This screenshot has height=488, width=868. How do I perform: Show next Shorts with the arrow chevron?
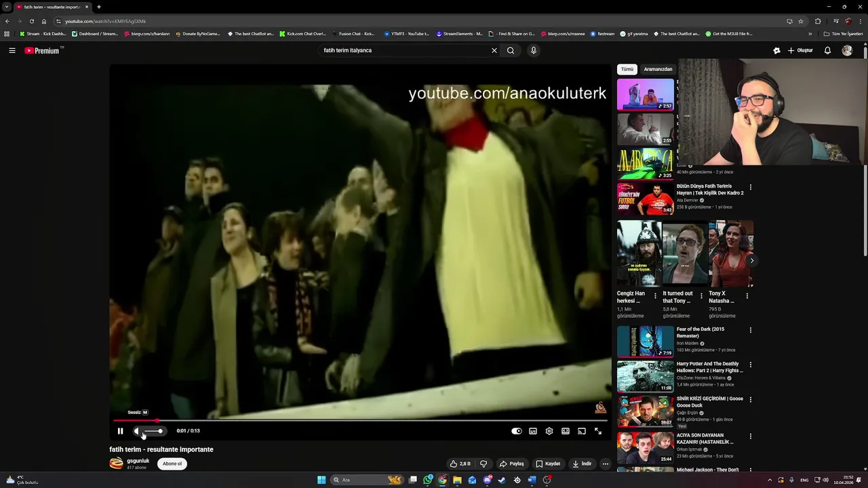(751, 260)
